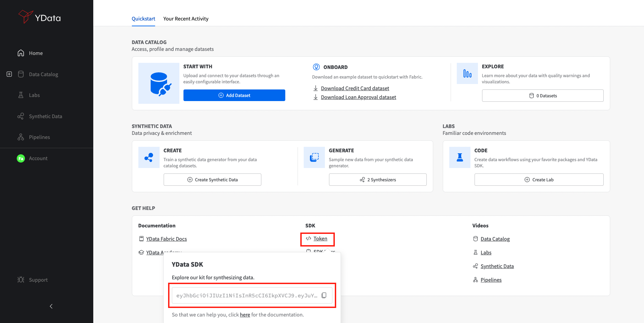This screenshot has width=644, height=323.
Task: Download the Credit Card dataset
Action: 355,88
